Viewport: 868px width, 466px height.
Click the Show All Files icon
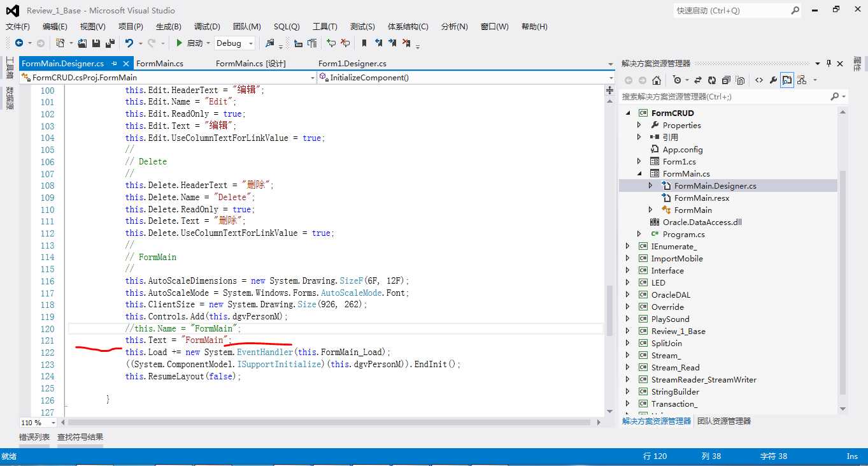point(740,80)
